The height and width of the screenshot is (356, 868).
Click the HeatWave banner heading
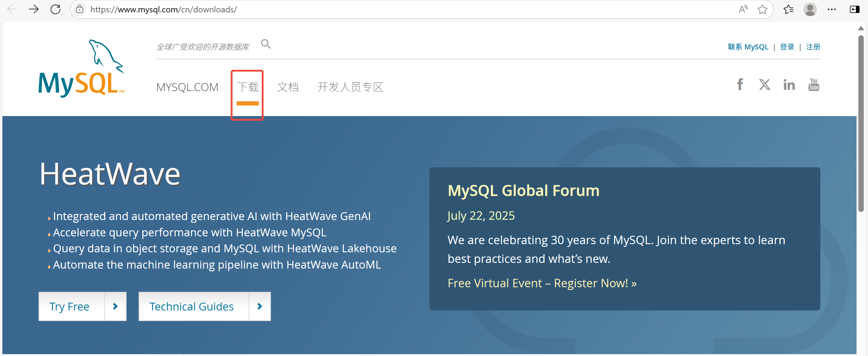pyautogui.click(x=110, y=174)
